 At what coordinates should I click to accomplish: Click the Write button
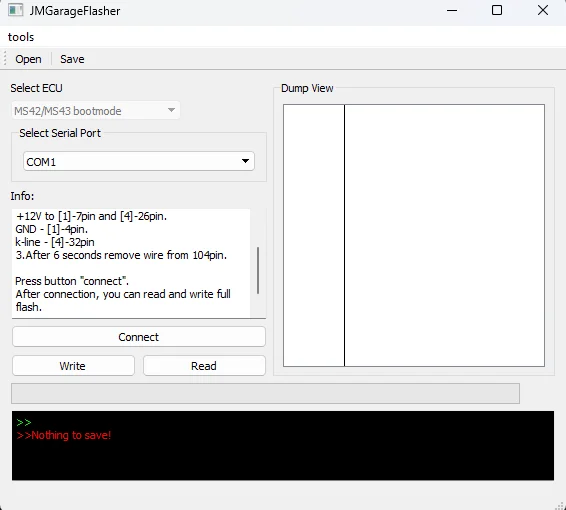(73, 366)
